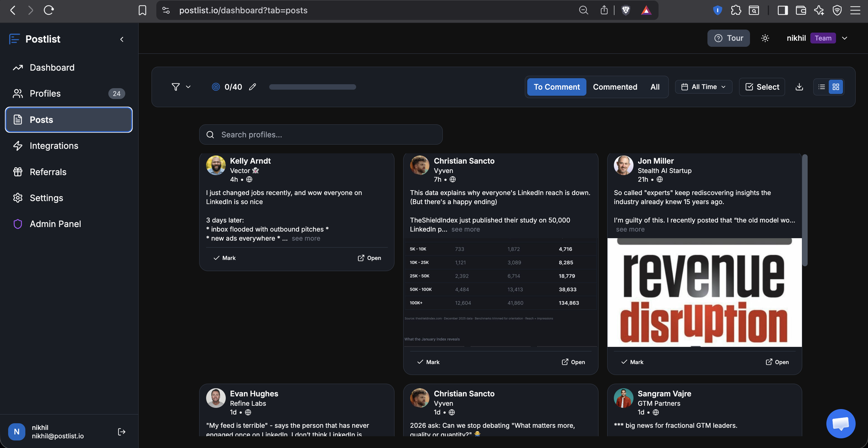Collapse the Postlist sidebar

coord(122,39)
